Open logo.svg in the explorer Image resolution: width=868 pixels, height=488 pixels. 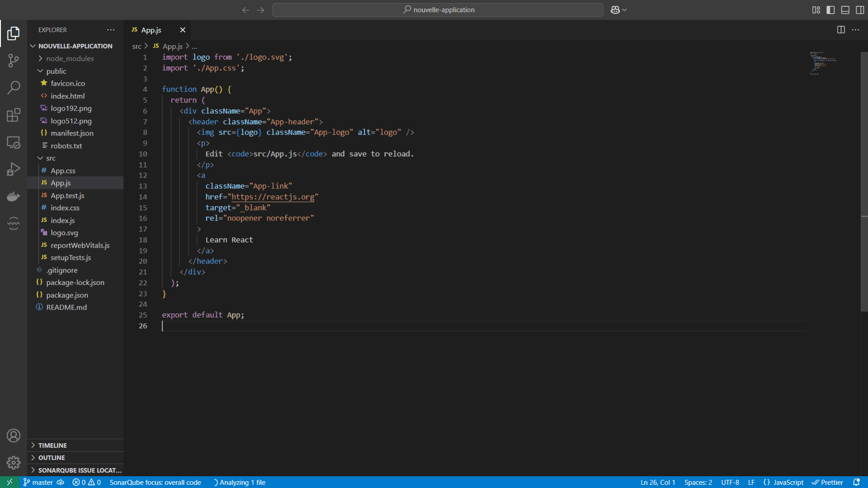(x=75, y=233)
